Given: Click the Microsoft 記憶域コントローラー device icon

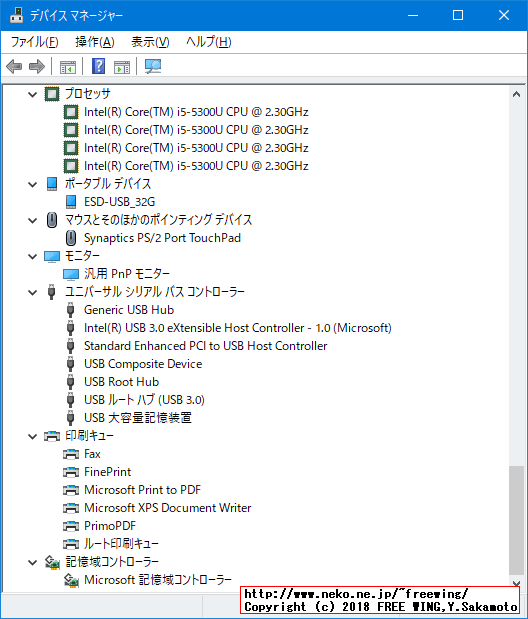Looking at the screenshot, I should point(71,580).
